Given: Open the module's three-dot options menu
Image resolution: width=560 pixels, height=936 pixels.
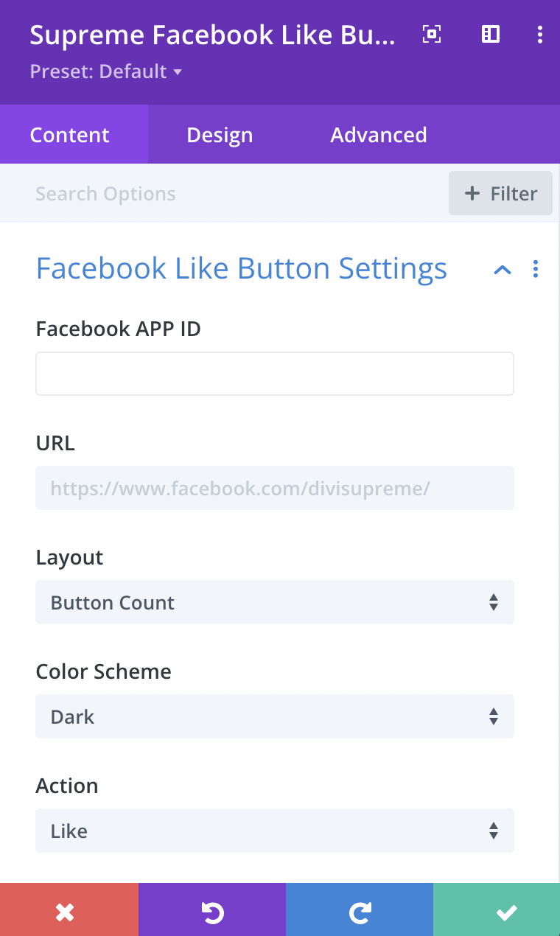Looking at the screenshot, I should coord(540,34).
